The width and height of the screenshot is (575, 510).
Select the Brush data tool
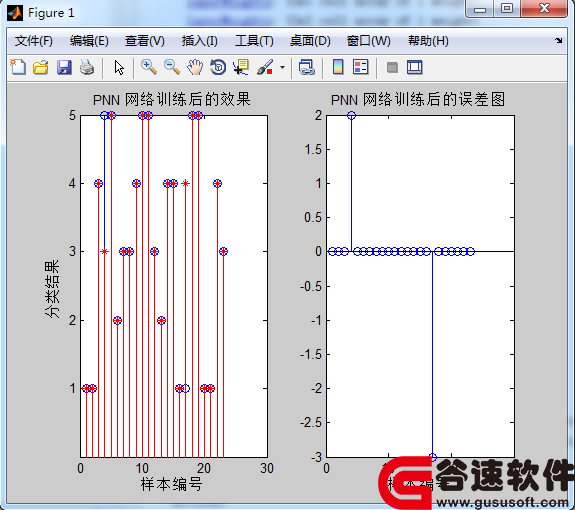[x=265, y=67]
